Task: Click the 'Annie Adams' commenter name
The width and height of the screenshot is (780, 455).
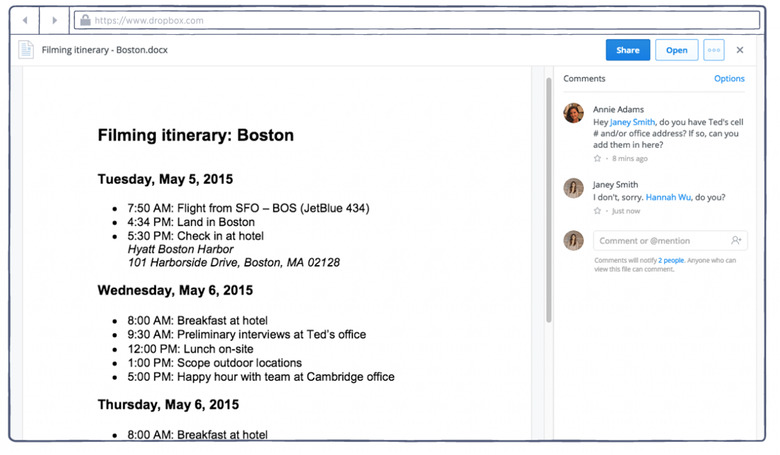Action: click(618, 109)
